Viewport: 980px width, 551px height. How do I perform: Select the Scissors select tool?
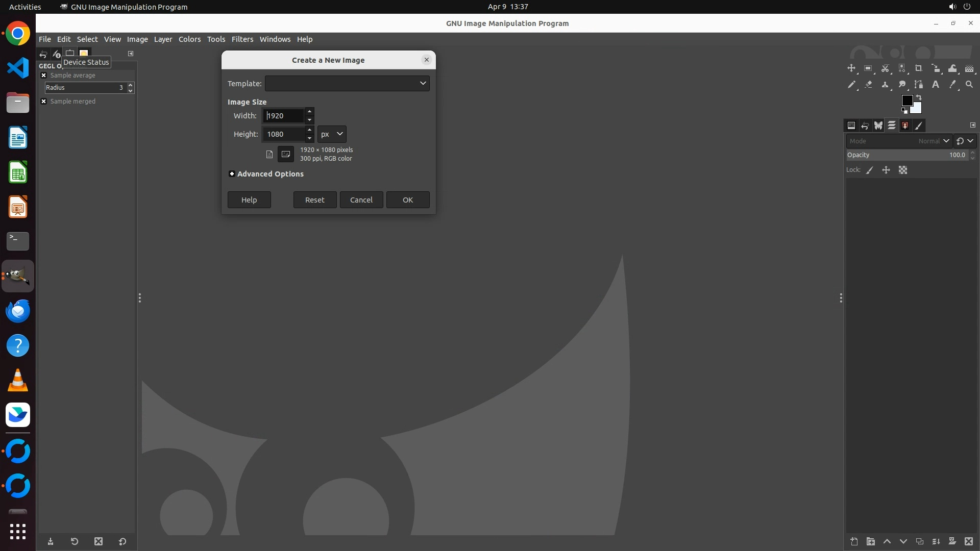coord(885,68)
